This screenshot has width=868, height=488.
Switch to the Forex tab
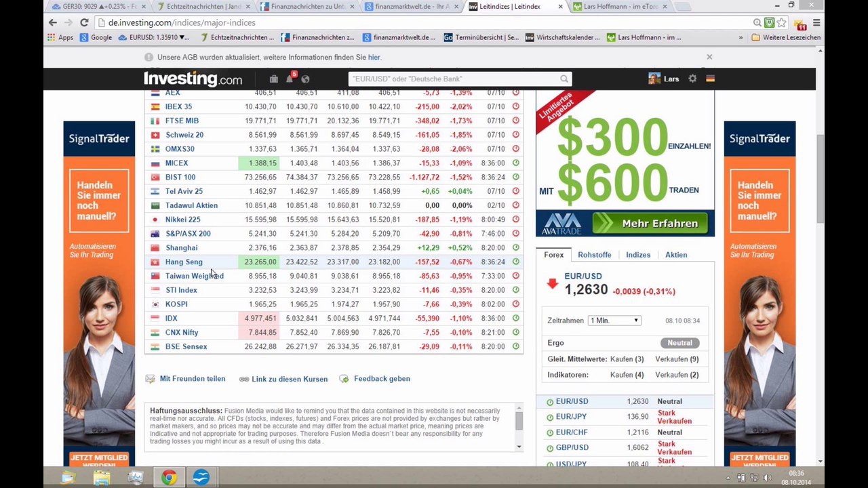click(553, 255)
